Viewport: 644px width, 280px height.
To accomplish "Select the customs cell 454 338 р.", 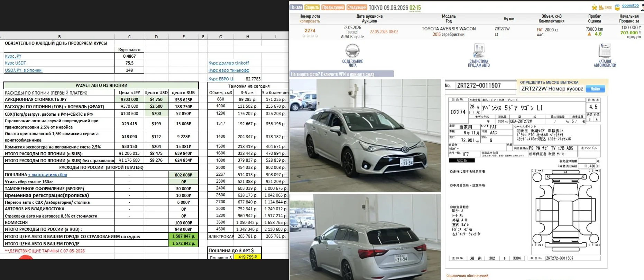I will 248,167.
